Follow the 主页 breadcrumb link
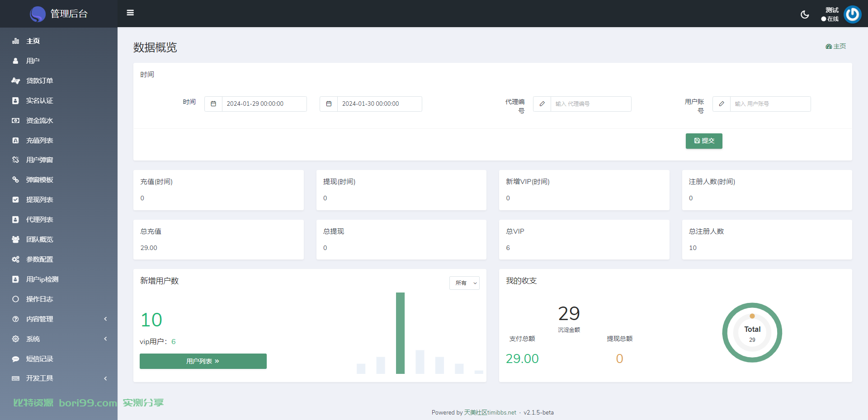868x420 pixels. (836, 47)
